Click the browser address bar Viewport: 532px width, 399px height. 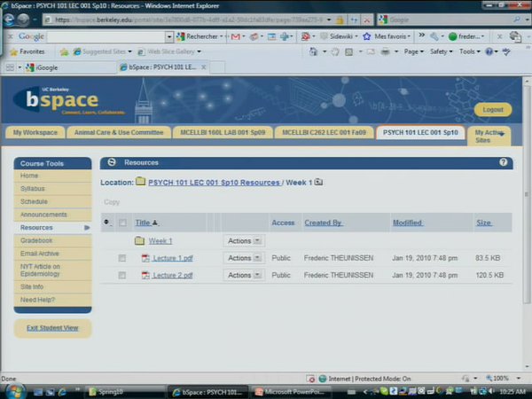pos(190,20)
